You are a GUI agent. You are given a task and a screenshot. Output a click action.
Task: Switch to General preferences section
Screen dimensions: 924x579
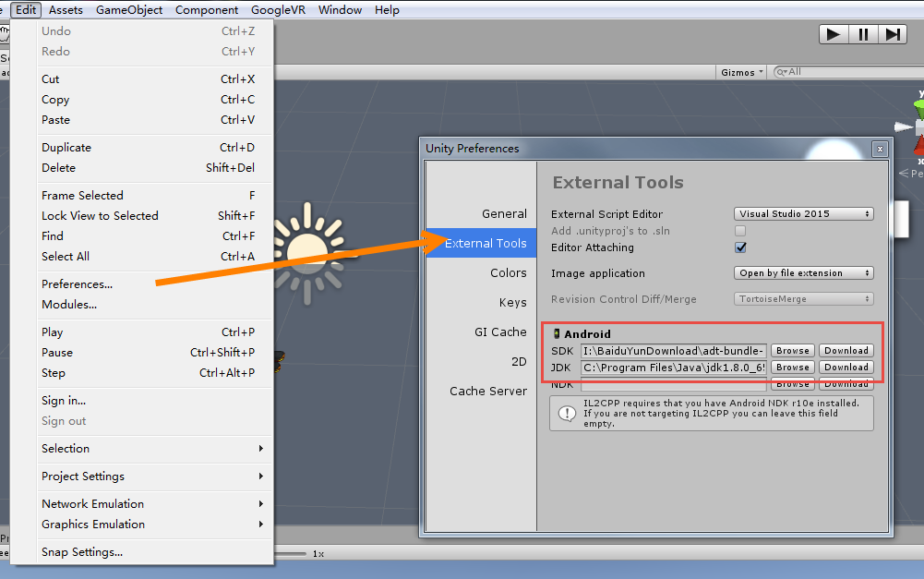click(x=481, y=214)
